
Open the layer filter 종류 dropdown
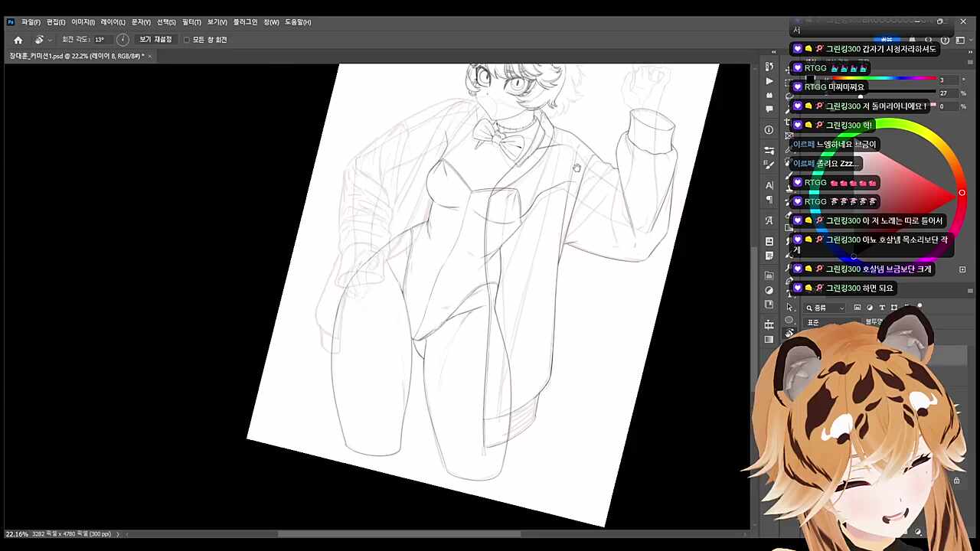pyautogui.click(x=825, y=308)
